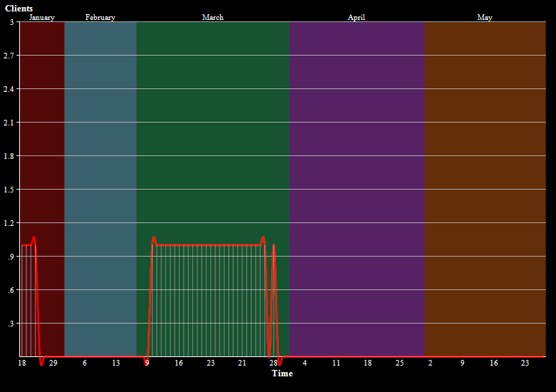Click the 1.5 value on Clients axis
This screenshot has width=556, height=392.
(x=9, y=190)
